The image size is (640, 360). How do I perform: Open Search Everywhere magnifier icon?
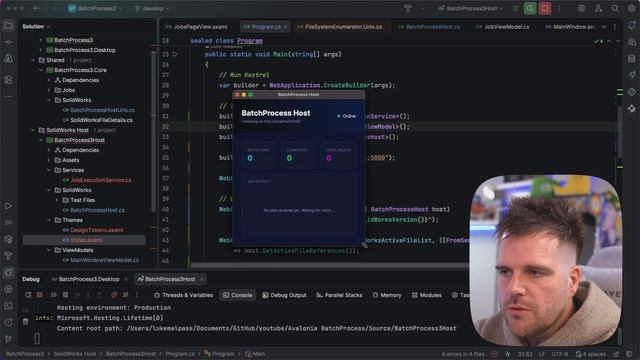coord(615,8)
